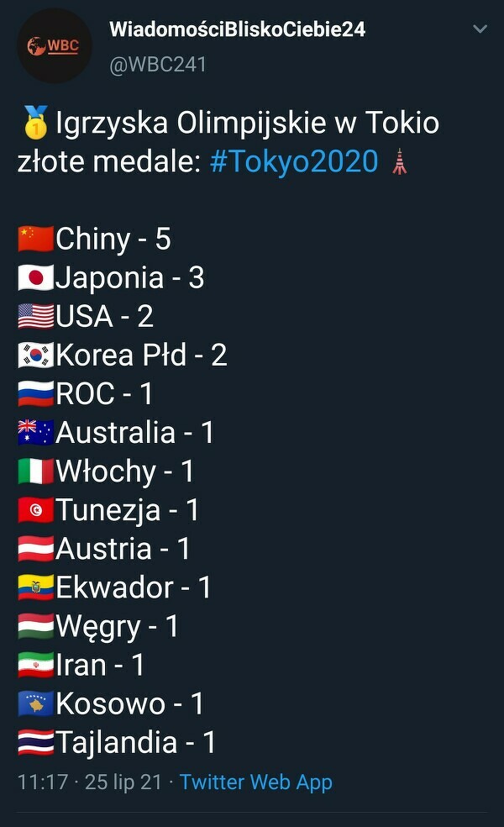The width and height of the screenshot is (504, 827).
Task: Click the Ecuador flag icon
Action: (x=36, y=587)
